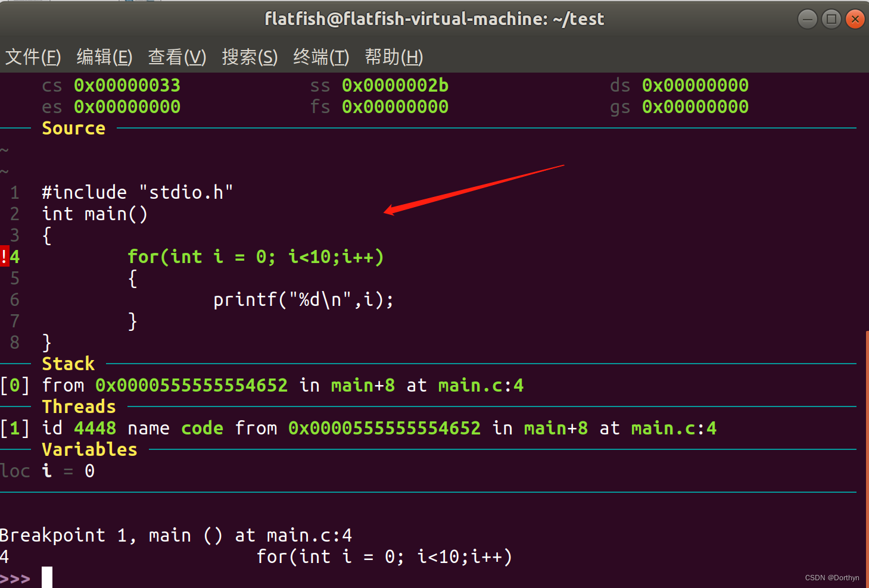This screenshot has width=869, height=588.
Task: Maximize the terminal window
Action: click(831, 19)
